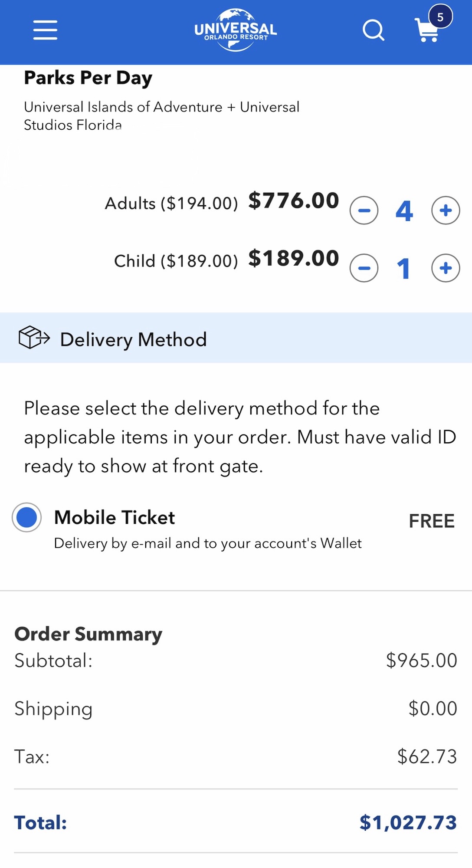Click the Adults quantity number 4

(x=404, y=211)
